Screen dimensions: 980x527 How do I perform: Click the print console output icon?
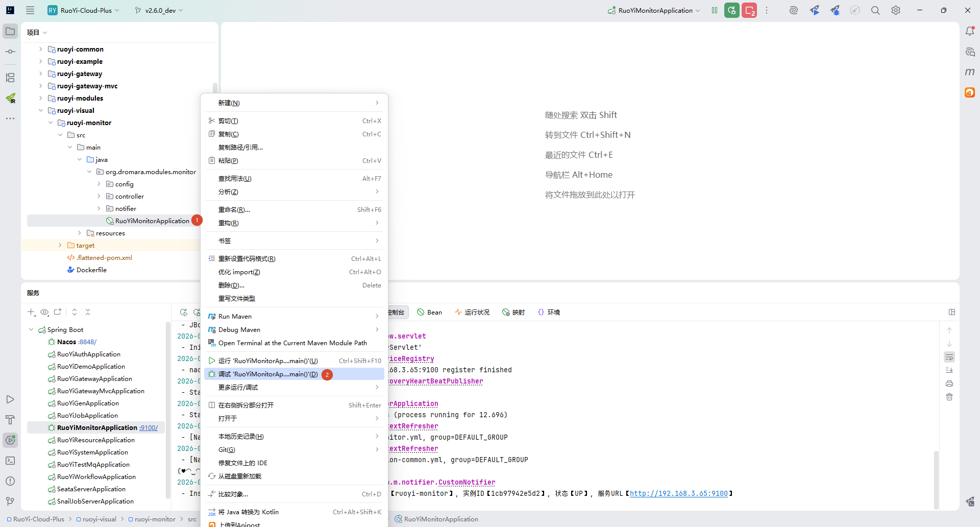click(949, 384)
